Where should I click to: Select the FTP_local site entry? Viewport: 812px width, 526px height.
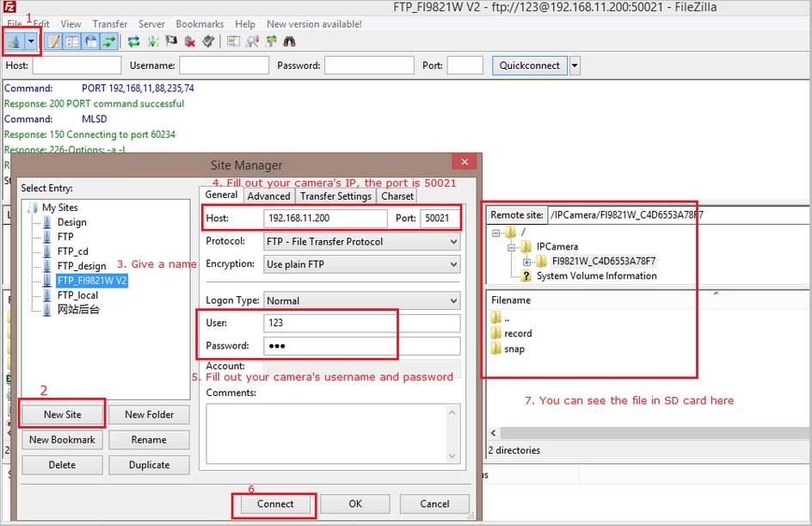tap(77, 295)
